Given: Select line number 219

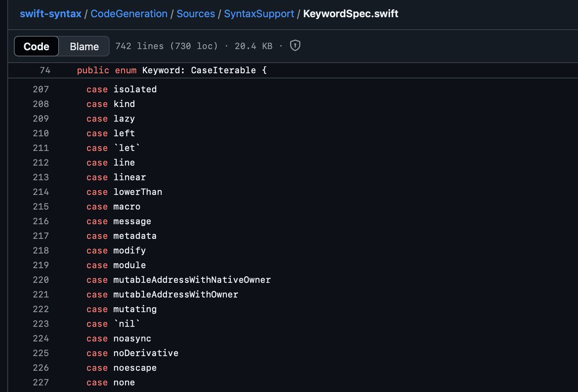Looking at the screenshot, I should pyautogui.click(x=41, y=265).
